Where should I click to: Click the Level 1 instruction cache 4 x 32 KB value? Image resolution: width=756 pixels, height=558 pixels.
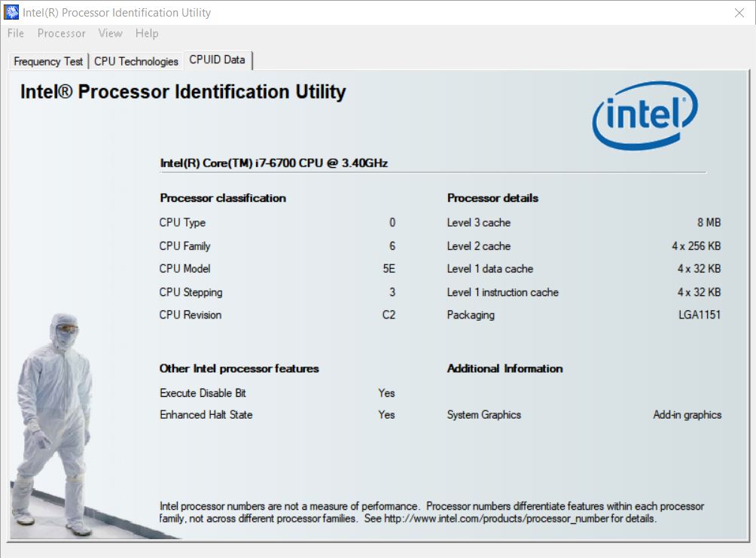click(699, 292)
